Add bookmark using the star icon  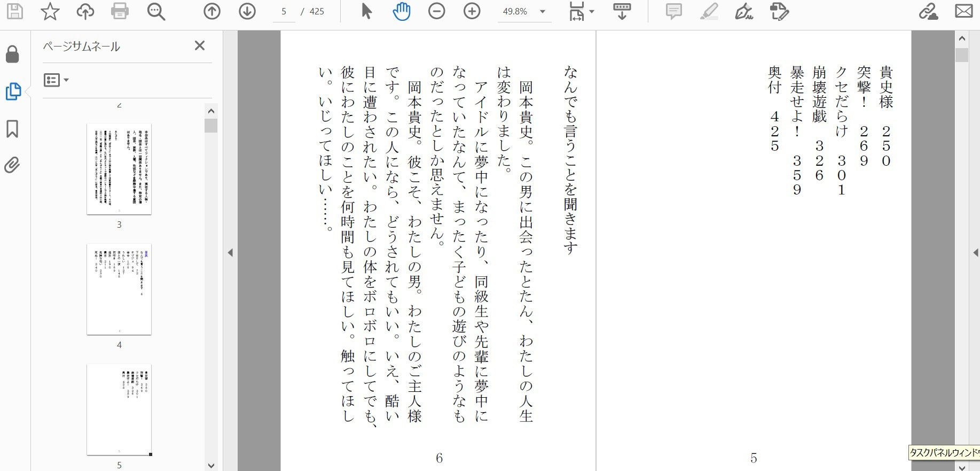point(50,11)
